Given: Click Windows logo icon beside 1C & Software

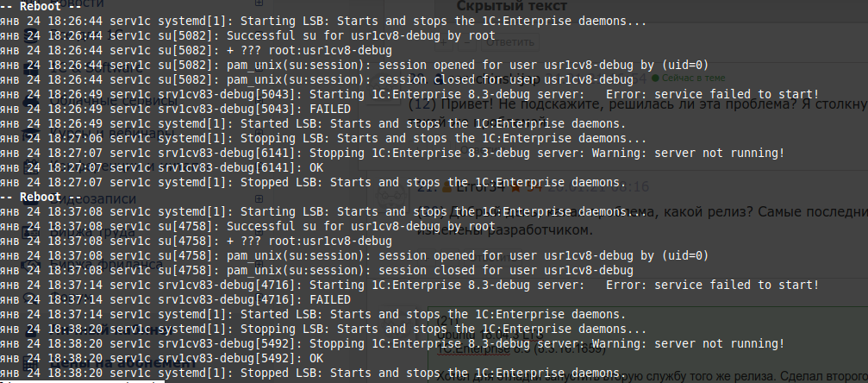Looking at the screenshot, I should pos(31,69).
